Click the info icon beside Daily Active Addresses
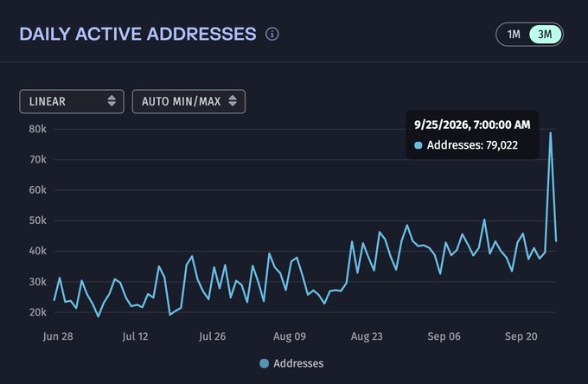588x384 pixels. pos(272,34)
